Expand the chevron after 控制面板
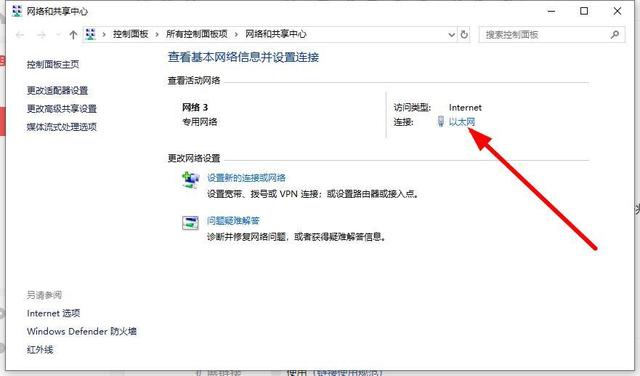 click(157, 35)
